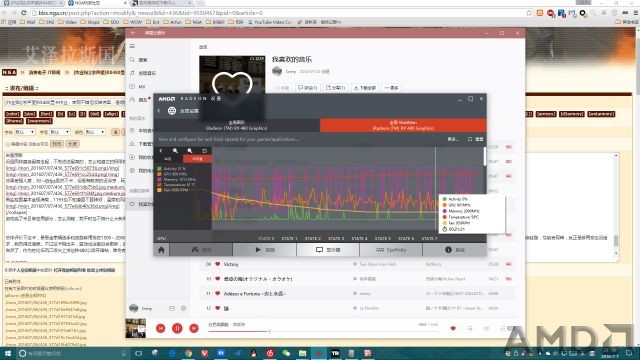Screen dimensions: 640x360
Task: Open the first font dropdown in forum editor
Action: tap(25, 132)
